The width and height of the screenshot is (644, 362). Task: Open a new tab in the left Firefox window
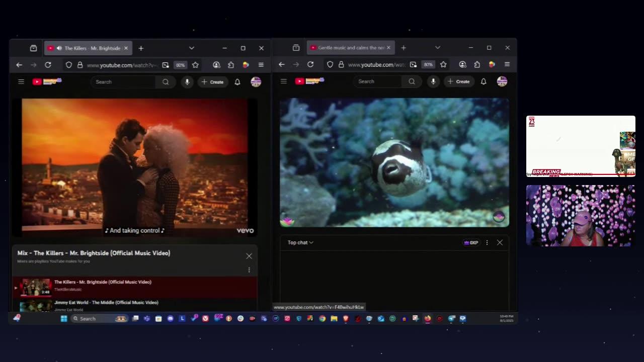click(x=141, y=48)
